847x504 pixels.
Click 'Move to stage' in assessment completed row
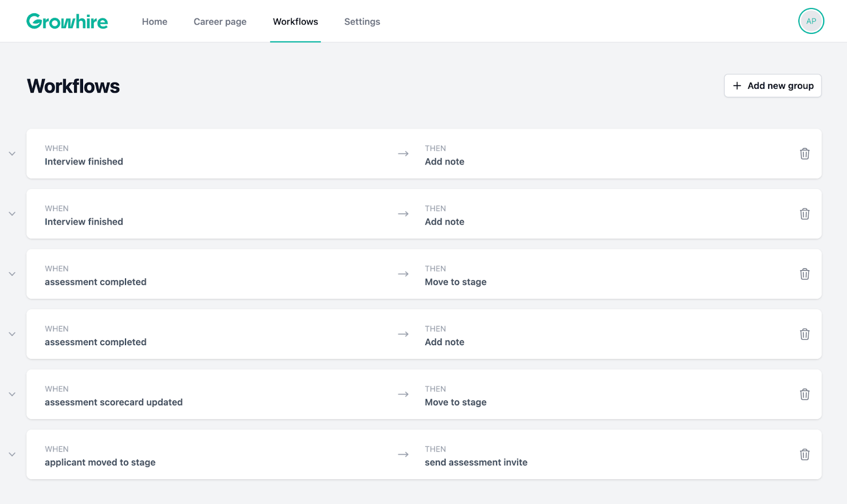click(456, 282)
